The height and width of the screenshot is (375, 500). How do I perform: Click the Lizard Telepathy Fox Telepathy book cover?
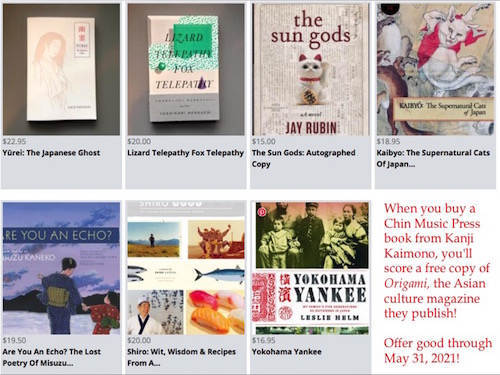pos(186,69)
